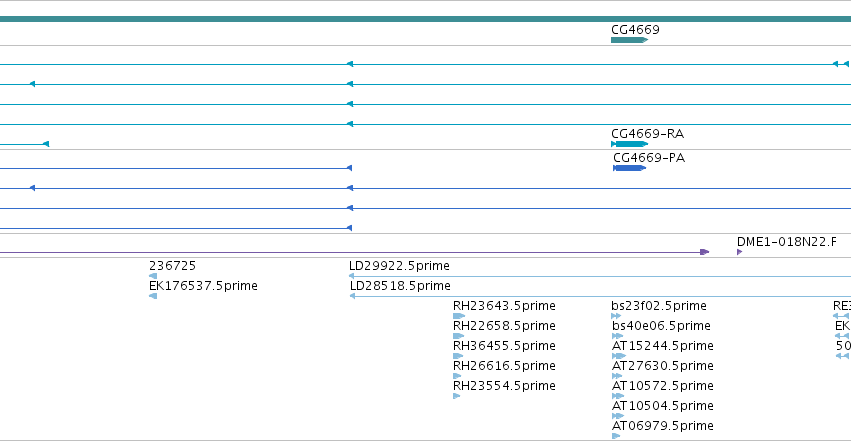851x441 pixels.
Task: Open the LD28518.5prime EST label
Action: (x=400, y=286)
